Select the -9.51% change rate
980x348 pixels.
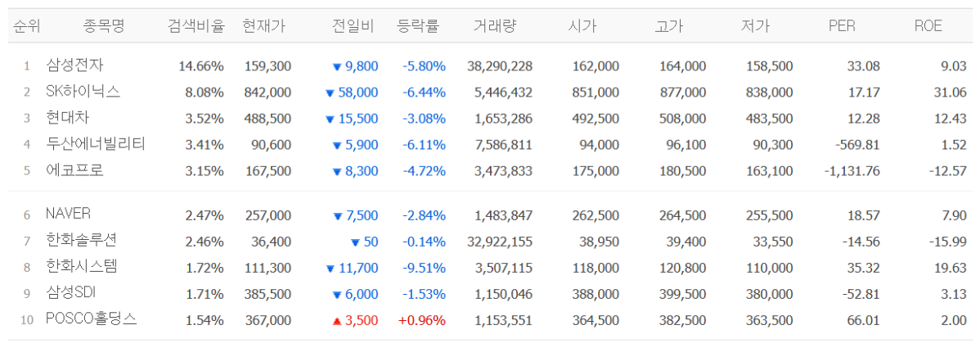pos(424,268)
